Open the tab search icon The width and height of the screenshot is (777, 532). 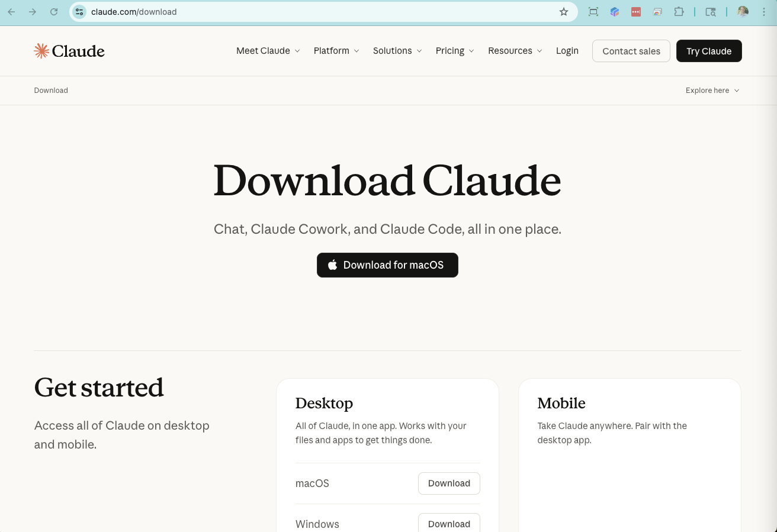[711, 12]
